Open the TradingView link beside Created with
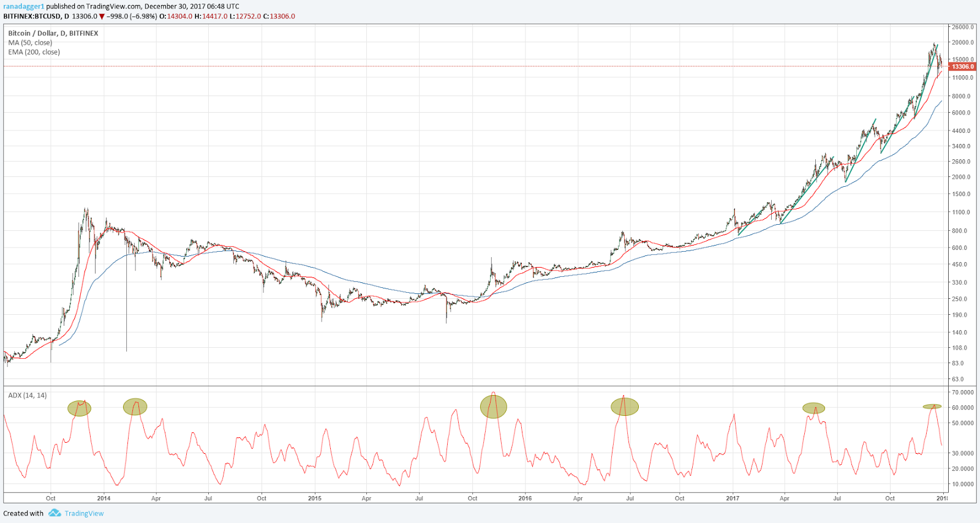The image size is (980, 523). click(x=84, y=513)
